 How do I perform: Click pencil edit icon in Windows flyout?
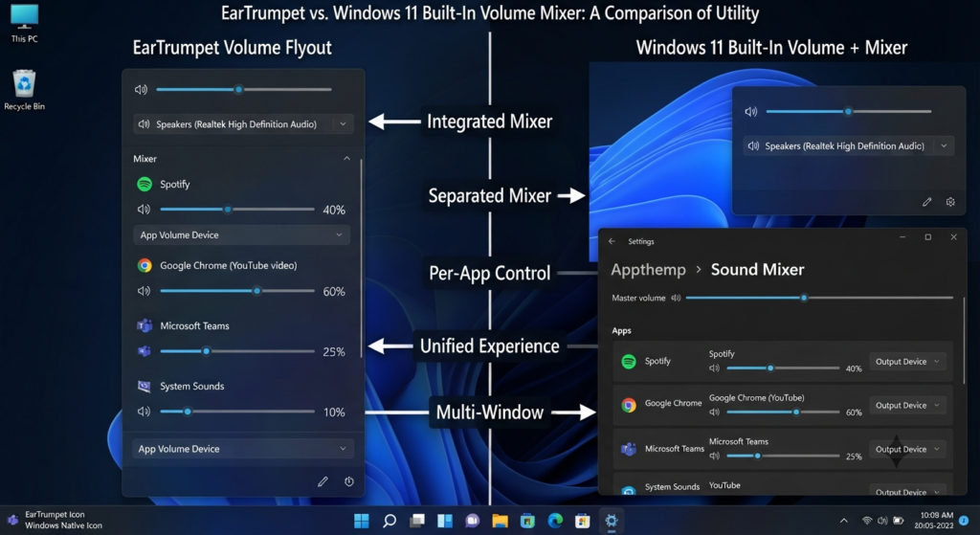[x=926, y=202]
